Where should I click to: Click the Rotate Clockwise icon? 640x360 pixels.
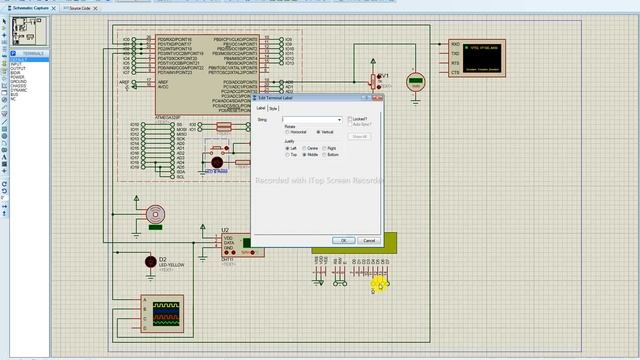(x=4, y=184)
